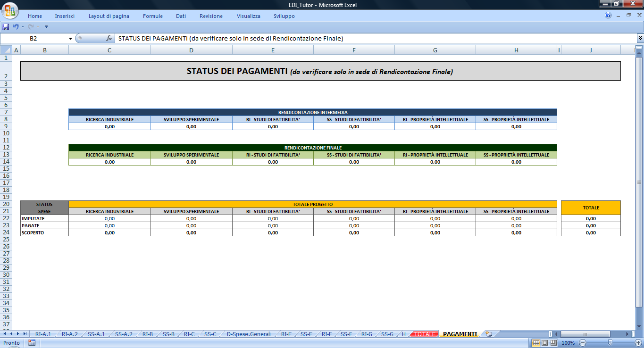Select the SCOPERTO row label cell
644x348 pixels.
point(45,232)
